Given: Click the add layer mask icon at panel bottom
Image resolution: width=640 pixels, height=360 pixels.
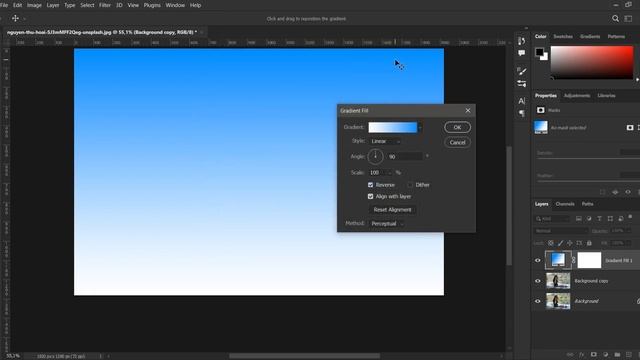Looking at the screenshot, I should pyautogui.click(x=594, y=355).
